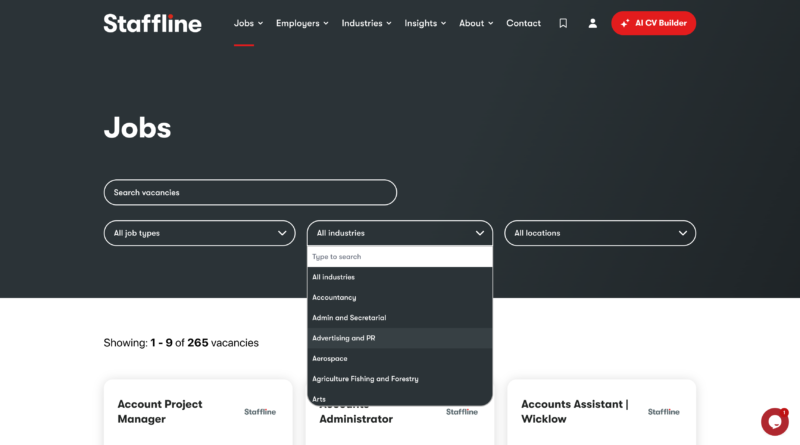Click the Staffline logo in header
Image resolution: width=800 pixels, height=445 pixels.
pos(152,23)
